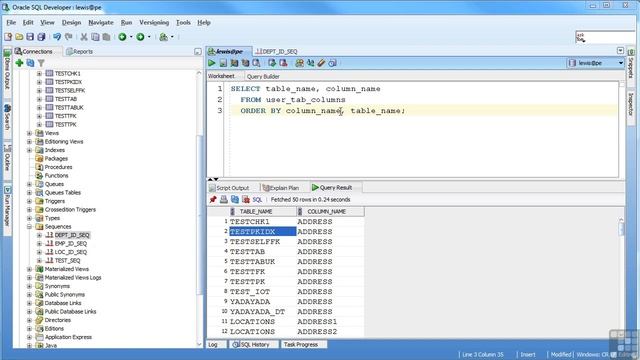
Task: Expand the Synonyms tree node
Action: pos(29,286)
